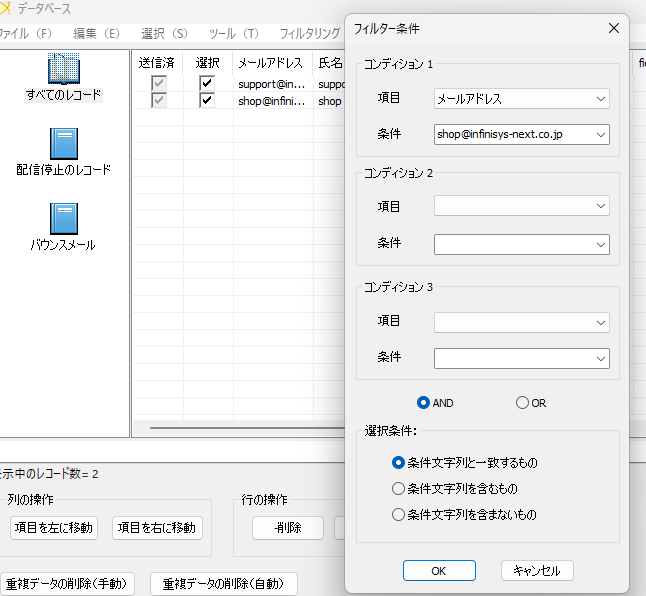Select the AND radio button
The image size is (646, 596).
pyautogui.click(x=423, y=402)
